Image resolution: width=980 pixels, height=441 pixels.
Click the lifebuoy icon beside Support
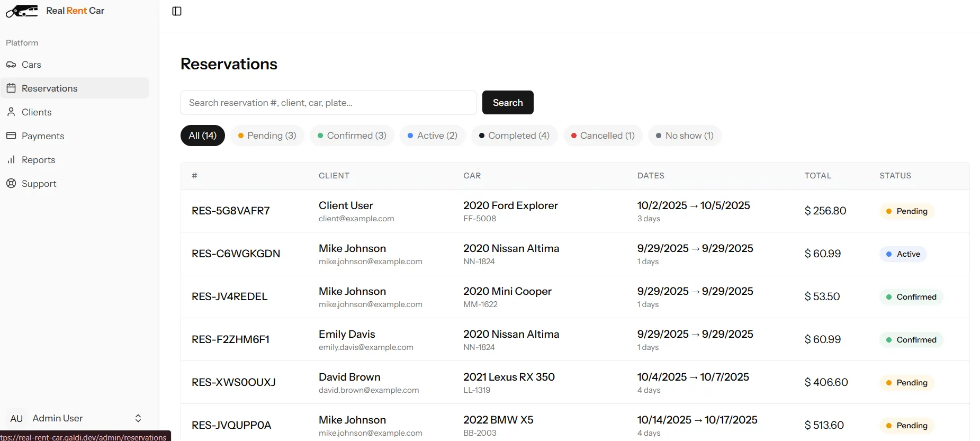11,184
